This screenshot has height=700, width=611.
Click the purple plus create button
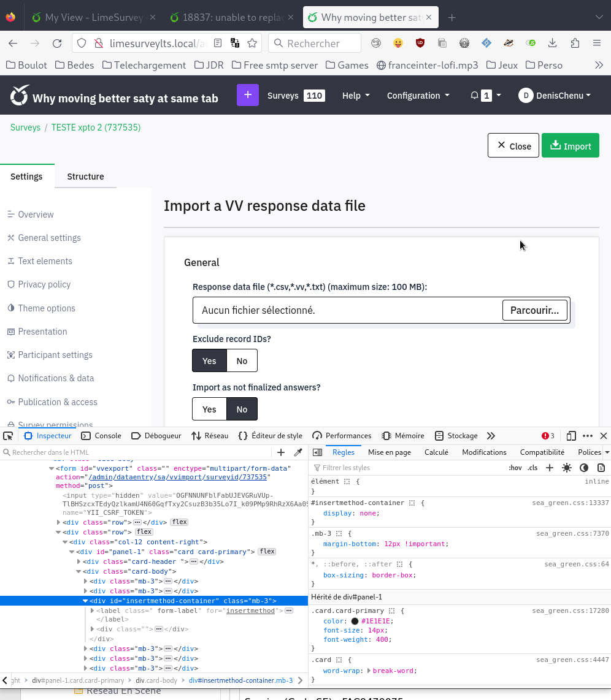248,95
